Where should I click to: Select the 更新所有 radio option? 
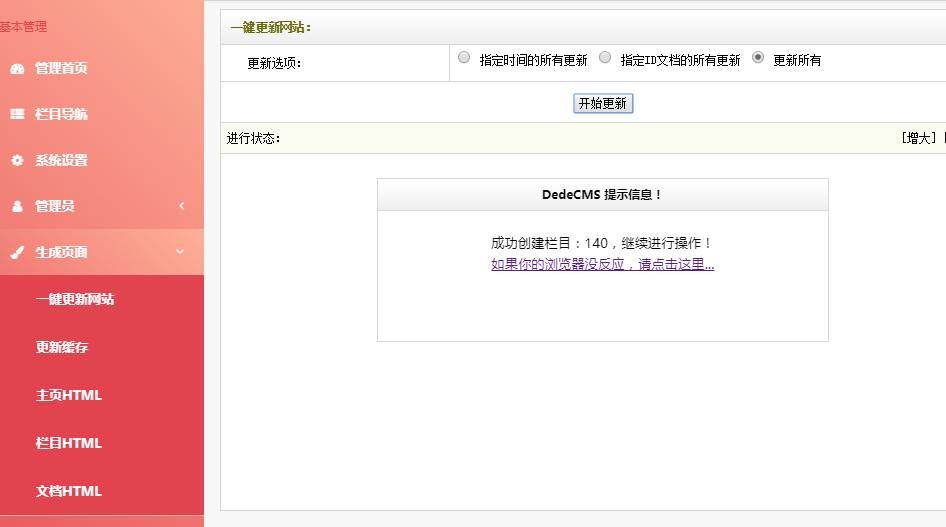coord(758,57)
